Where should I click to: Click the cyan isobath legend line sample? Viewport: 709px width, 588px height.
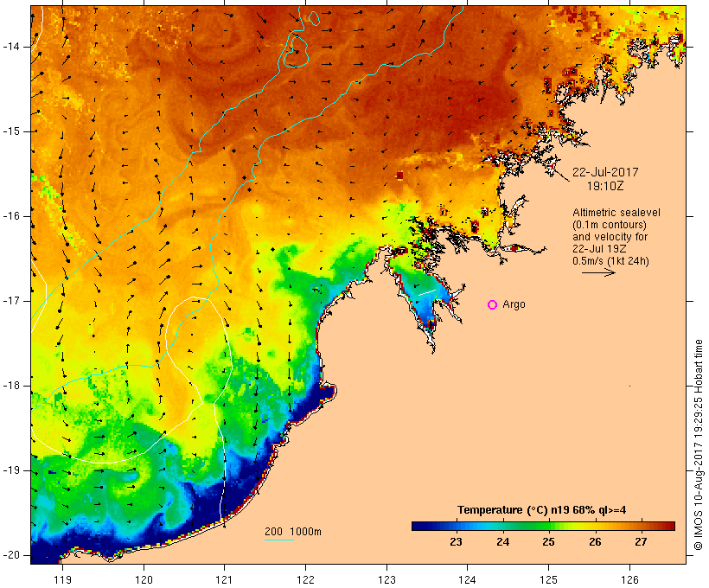pos(279,540)
